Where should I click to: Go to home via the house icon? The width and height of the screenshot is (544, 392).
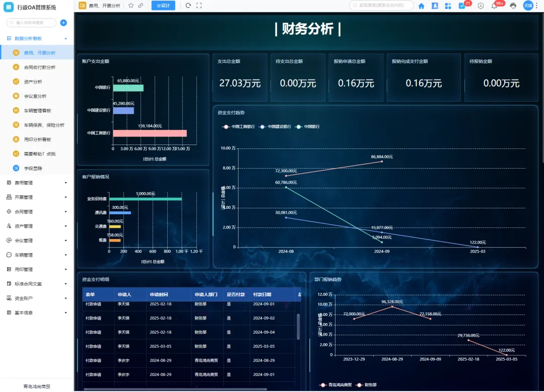point(421,6)
